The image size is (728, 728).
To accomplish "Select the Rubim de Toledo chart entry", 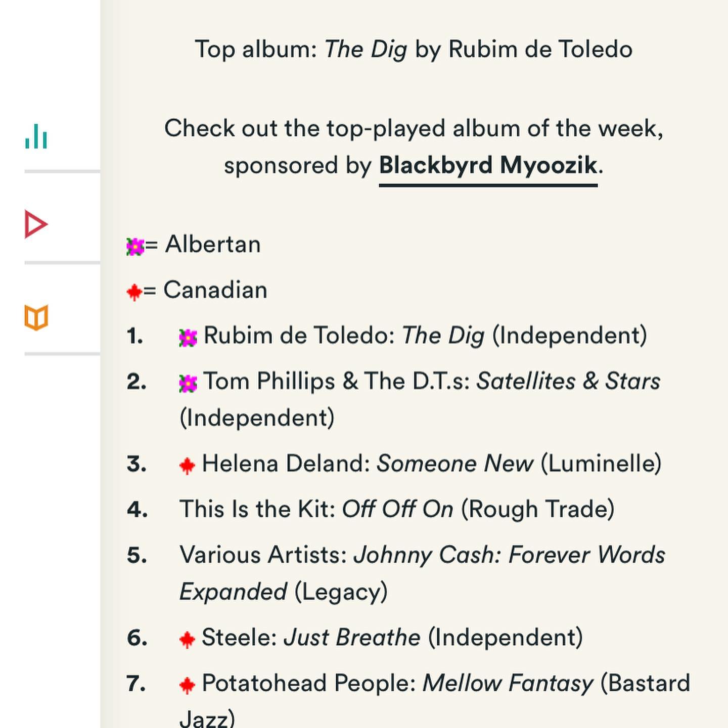I will click(x=413, y=336).
